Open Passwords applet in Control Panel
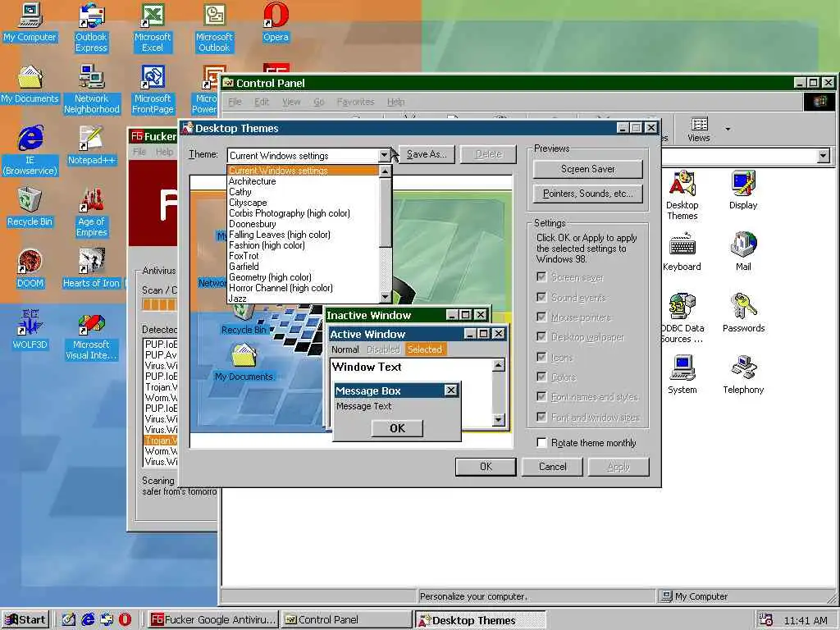The width and height of the screenshot is (840, 630). [x=743, y=313]
